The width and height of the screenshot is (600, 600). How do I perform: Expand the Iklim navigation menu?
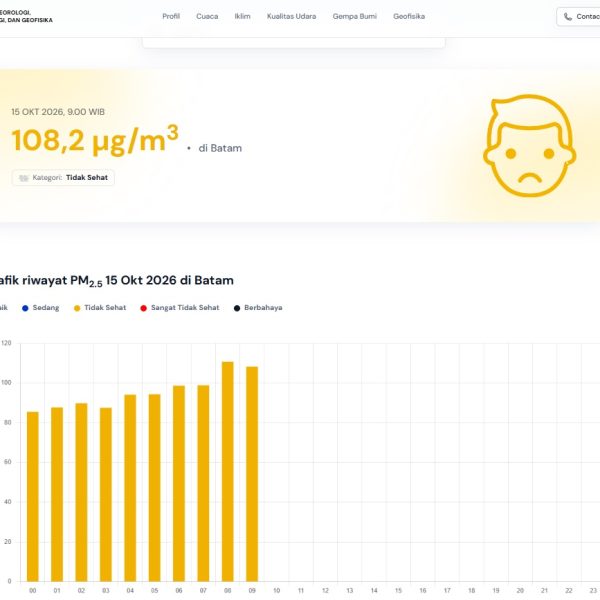pos(243,16)
